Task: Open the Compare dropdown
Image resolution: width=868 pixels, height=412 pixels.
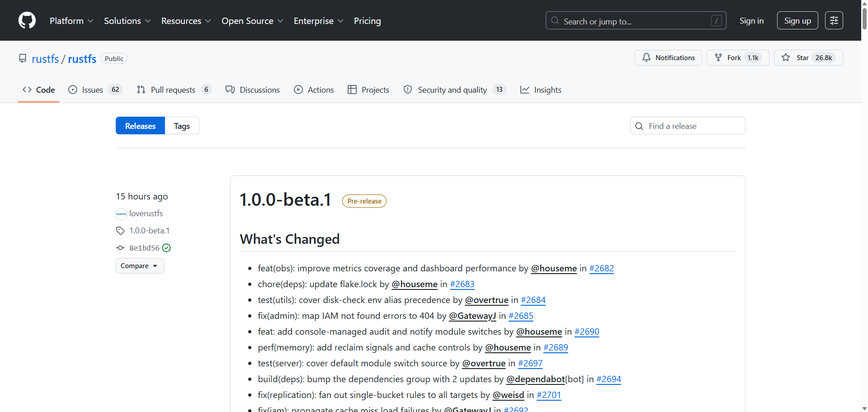Action: pyautogui.click(x=140, y=266)
